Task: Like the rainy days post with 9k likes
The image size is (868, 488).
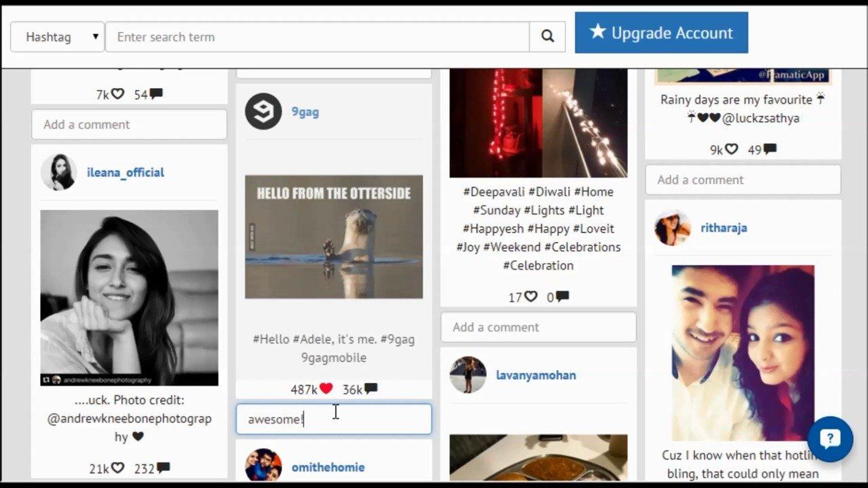Action: [731, 150]
